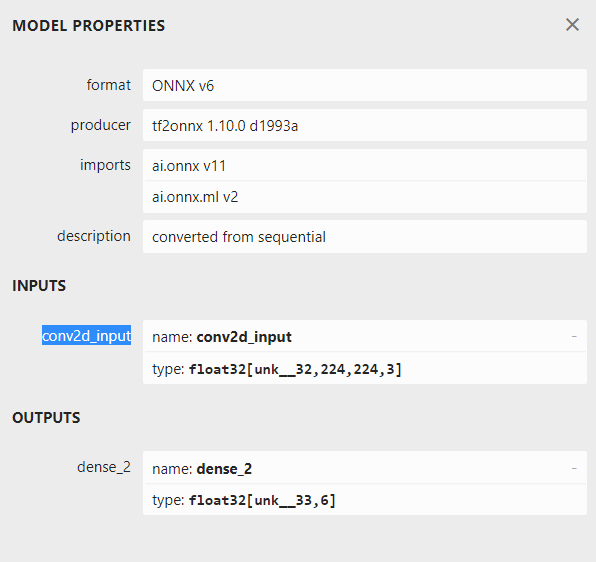Click the MODEL PROPERTIES title

[x=89, y=25]
